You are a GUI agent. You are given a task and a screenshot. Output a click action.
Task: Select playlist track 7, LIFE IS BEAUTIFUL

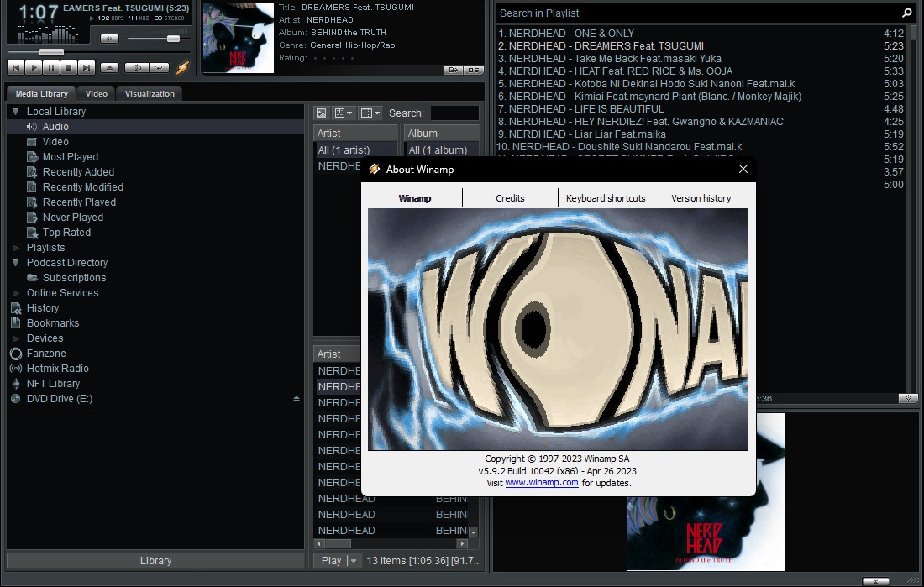[701, 109]
